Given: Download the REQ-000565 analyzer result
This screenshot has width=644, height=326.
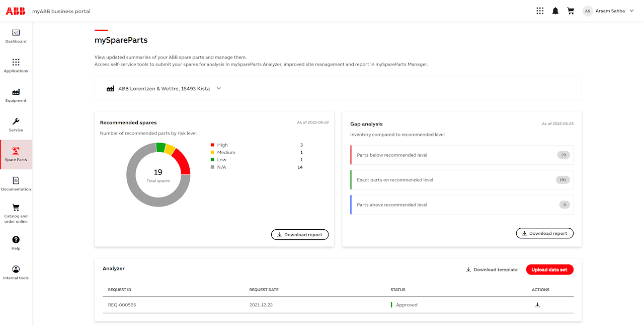Looking at the screenshot, I should pos(537,305).
